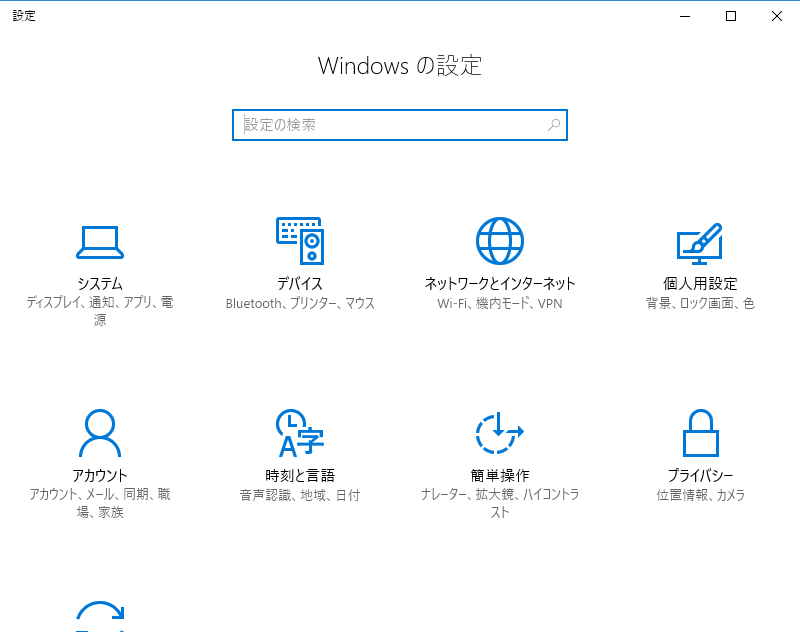Open the 簡単操作 dashed circle icon
Screen dimensions: 800x632
pos(499,433)
